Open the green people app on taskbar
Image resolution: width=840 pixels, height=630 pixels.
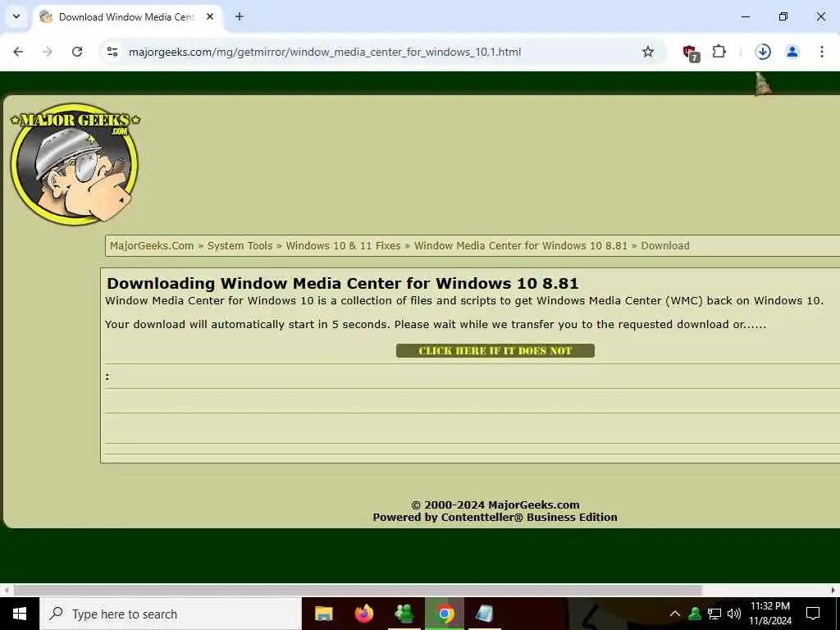pos(404,614)
